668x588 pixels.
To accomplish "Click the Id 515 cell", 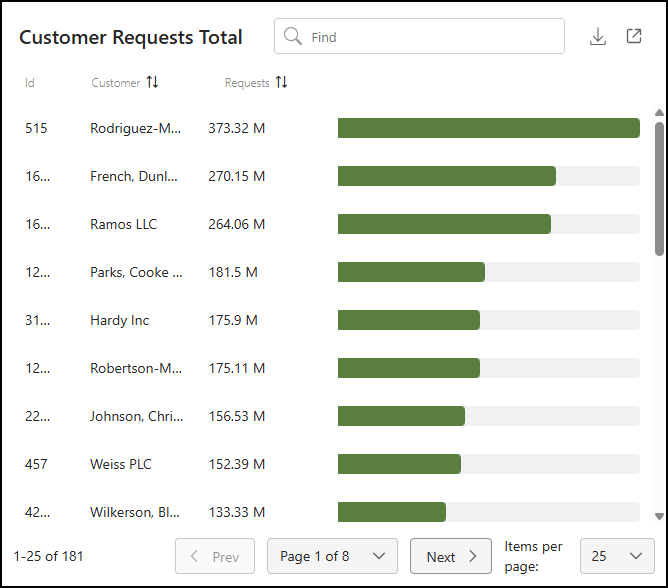I will (36, 128).
